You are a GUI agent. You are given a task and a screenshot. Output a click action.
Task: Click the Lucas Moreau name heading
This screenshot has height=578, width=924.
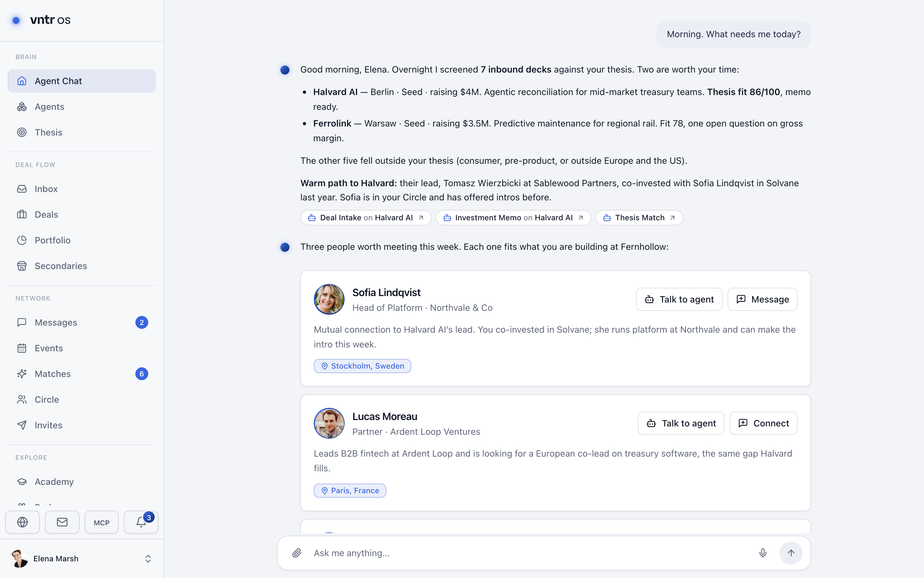pos(384,416)
